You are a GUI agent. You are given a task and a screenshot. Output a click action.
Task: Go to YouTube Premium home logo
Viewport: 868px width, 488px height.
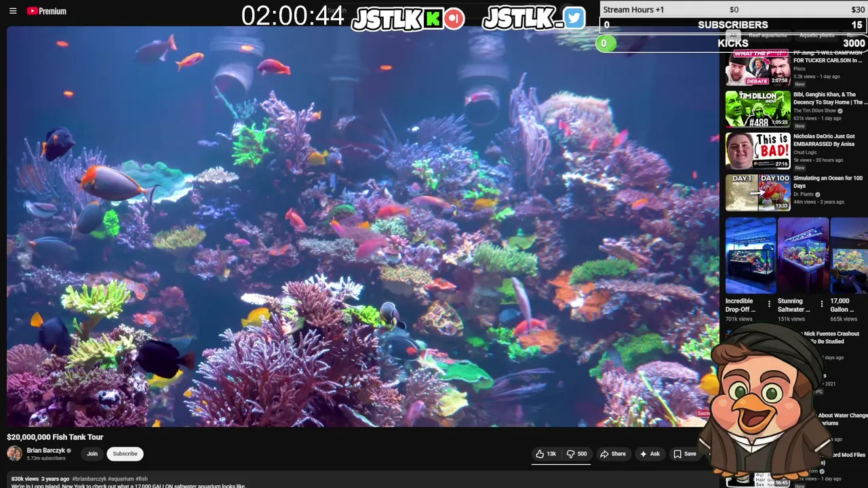(47, 11)
